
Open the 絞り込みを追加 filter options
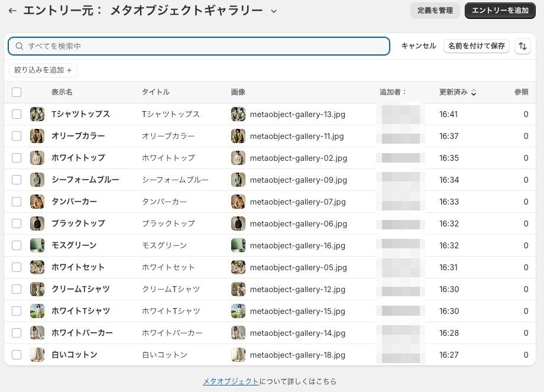[43, 69]
